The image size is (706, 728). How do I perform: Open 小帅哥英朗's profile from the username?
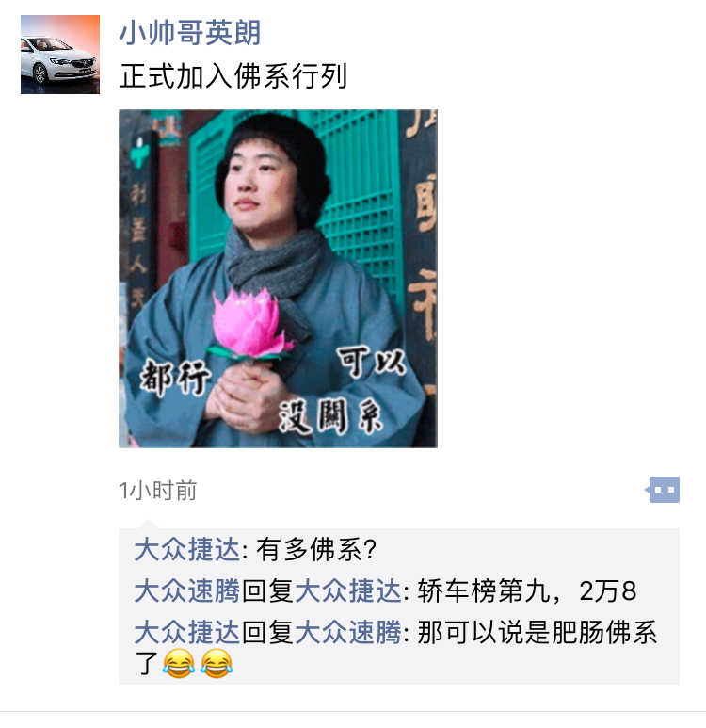190,33
